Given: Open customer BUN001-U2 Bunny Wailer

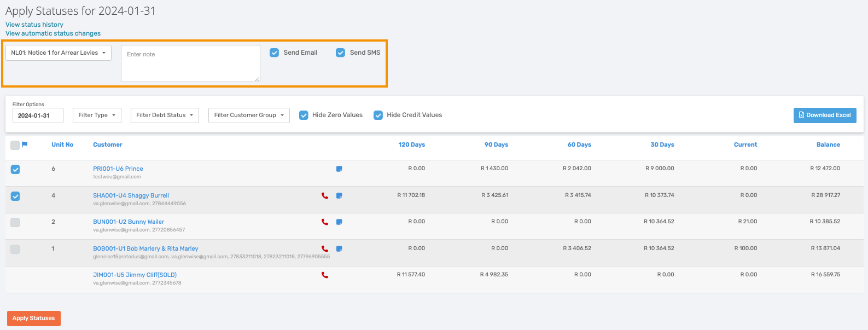Looking at the screenshot, I should coord(129,222).
